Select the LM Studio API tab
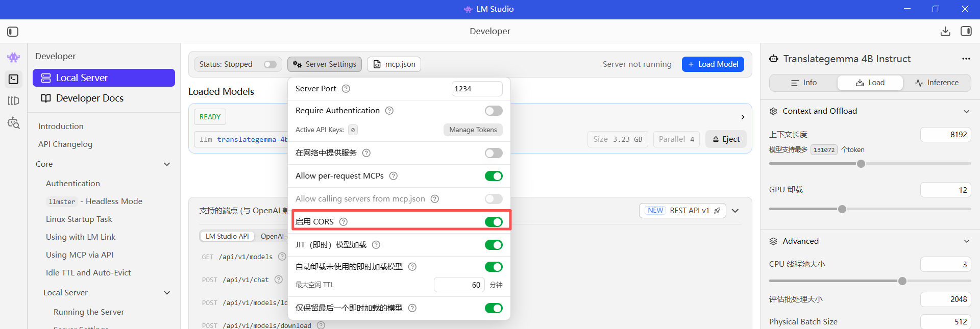The image size is (980, 329). coord(227,236)
